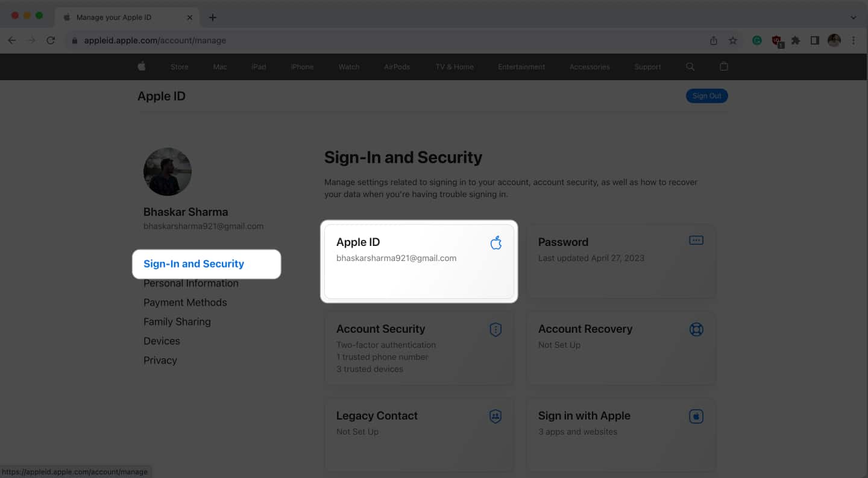This screenshot has height=478, width=868.
Task: Click the Sign in with Apple icon
Action: (696, 417)
